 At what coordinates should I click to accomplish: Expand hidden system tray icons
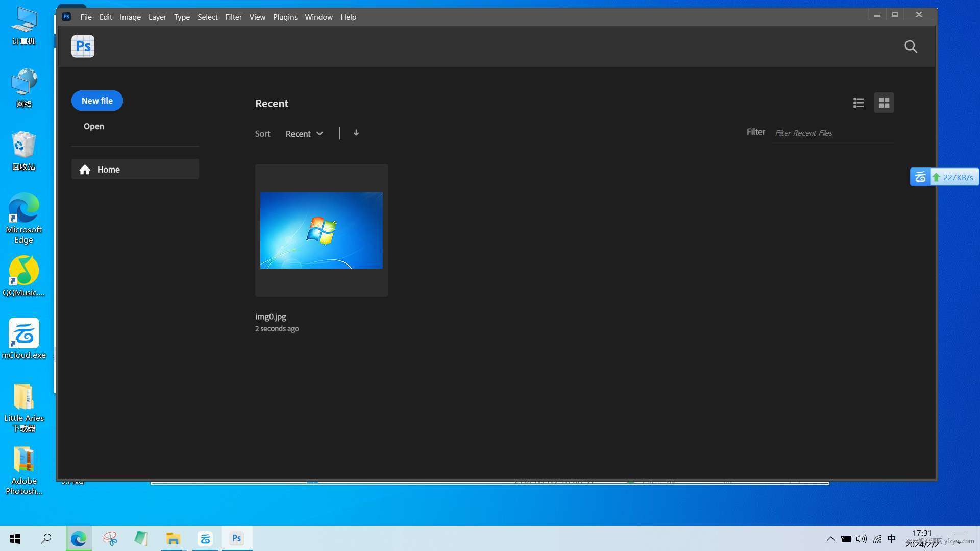830,539
